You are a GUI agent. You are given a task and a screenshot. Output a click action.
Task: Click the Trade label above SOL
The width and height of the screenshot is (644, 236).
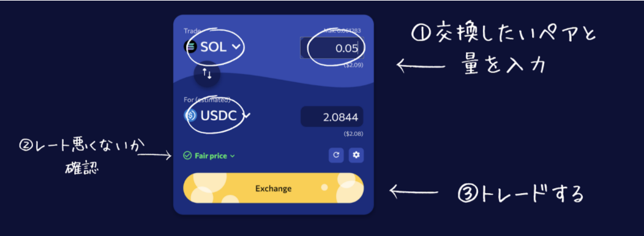click(x=192, y=31)
